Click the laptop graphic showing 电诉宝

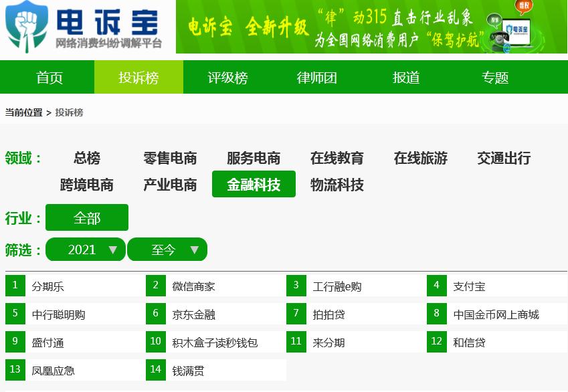pos(518,31)
